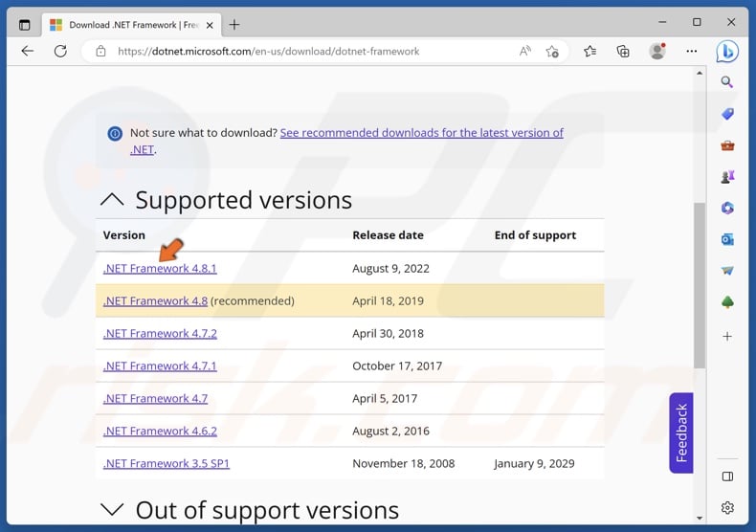Click the info icon beside 'Not sure'
The width and height of the screenshot is (756, 532).
pos(115,134)
